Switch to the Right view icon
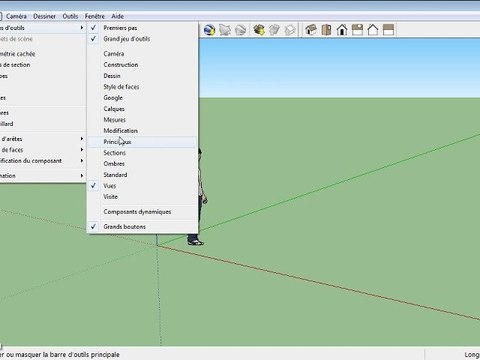This screenshot has width=480, height=360. 357,30
